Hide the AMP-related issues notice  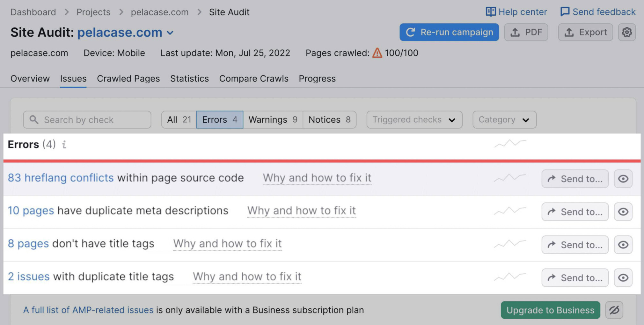tap(614, 310)
